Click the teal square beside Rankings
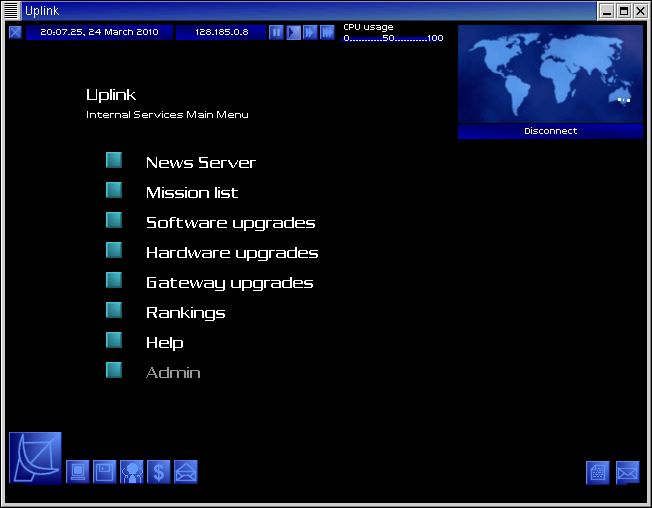Screen dimensions: 652x508 click(x=114, y=310)
